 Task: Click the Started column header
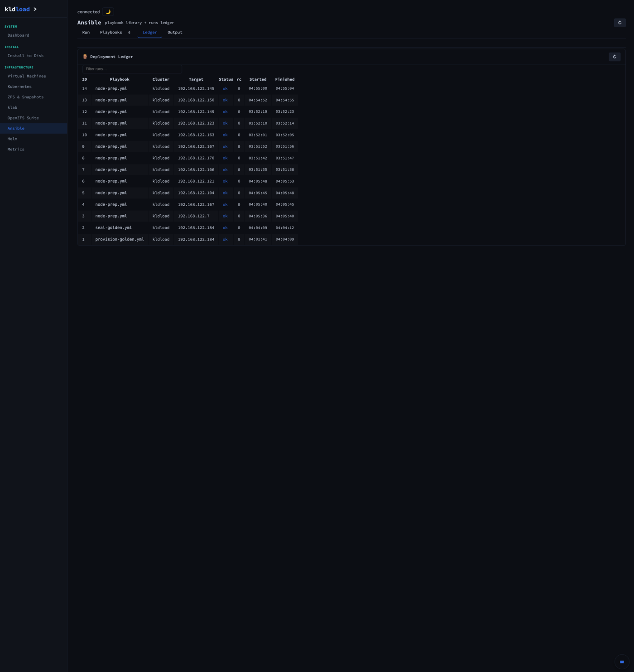tap(258, 79)
